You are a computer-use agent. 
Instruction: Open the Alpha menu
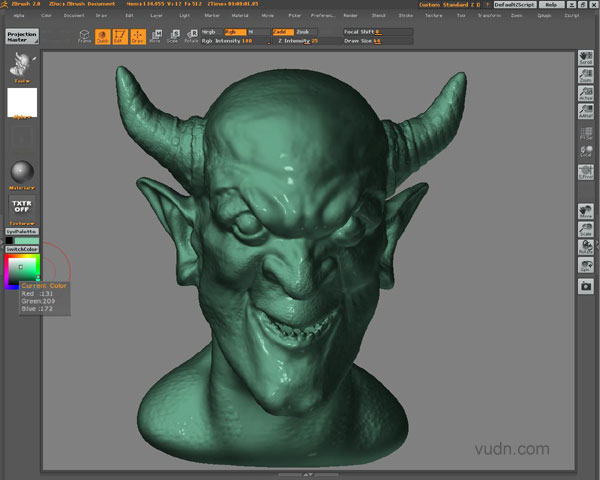point(19,16)
